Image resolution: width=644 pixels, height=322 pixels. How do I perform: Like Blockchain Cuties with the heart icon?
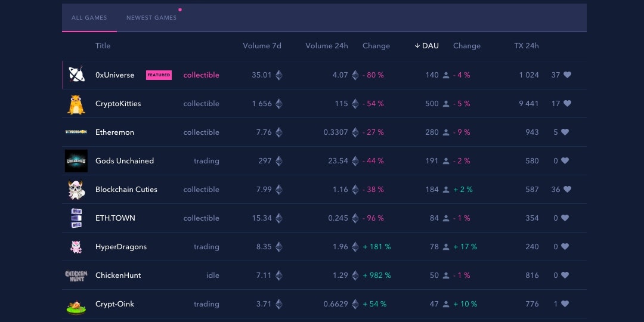pos(567,190)
